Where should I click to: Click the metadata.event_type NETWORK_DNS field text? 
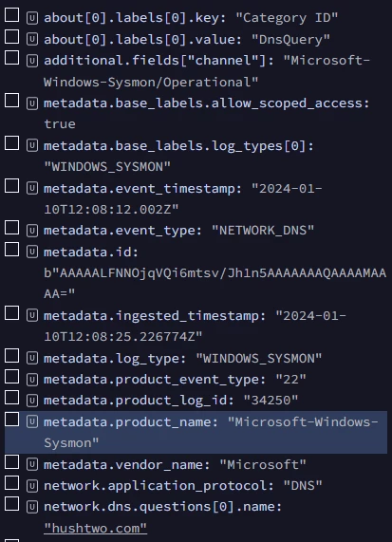click(x=178, y=231)
